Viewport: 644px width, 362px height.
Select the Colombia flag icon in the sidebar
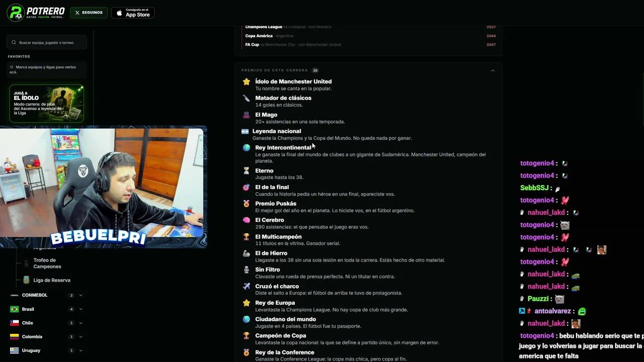pyautogui.click(x=14, y=337)
